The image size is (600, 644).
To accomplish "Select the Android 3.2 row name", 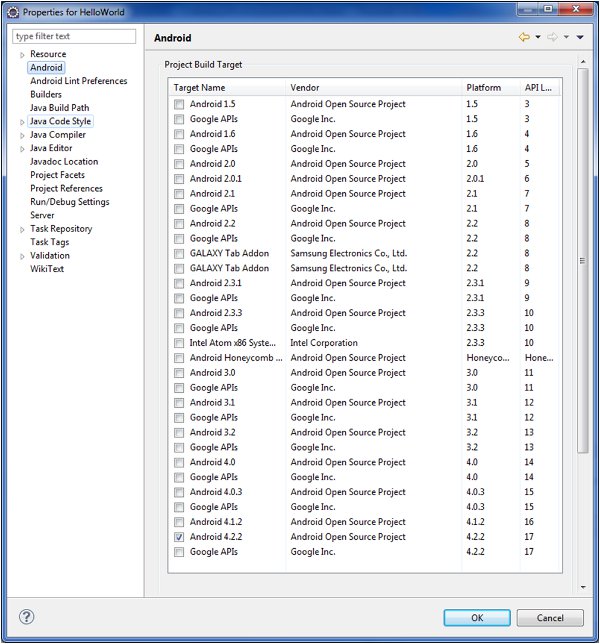I will point(212,432).
